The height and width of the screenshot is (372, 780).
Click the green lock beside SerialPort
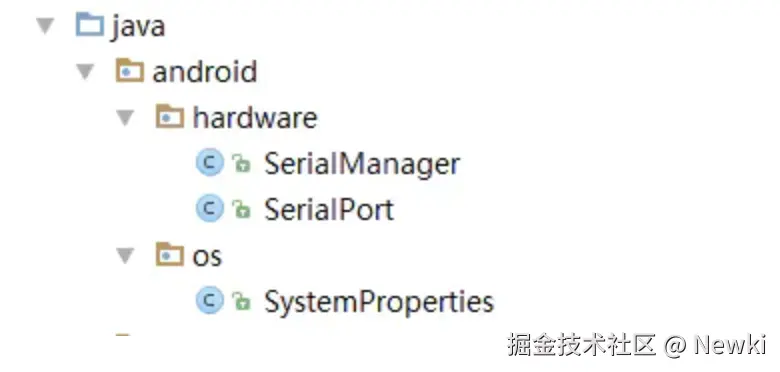coord(241,209)
